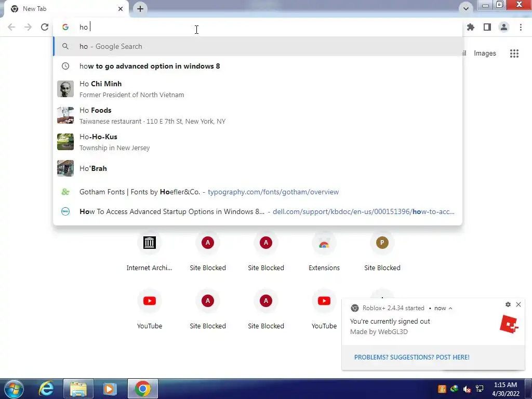Close the New Tab tab

tap(121, 9)
